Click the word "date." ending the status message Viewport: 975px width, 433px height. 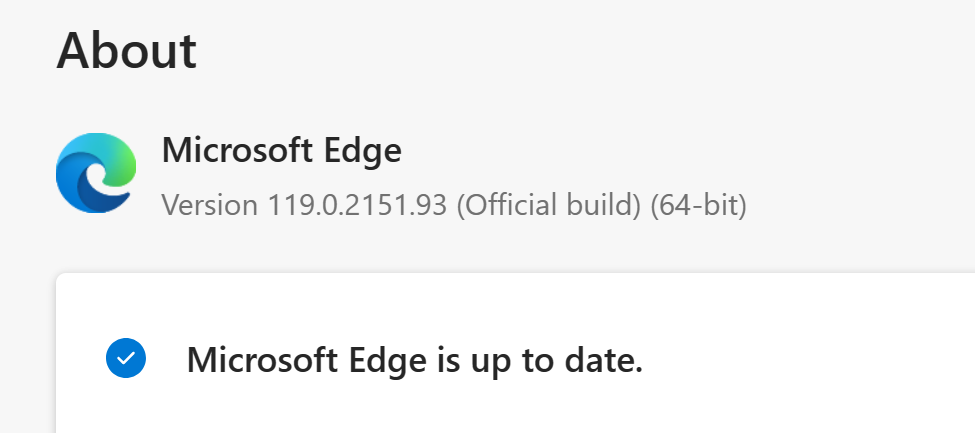pos(603,359)
